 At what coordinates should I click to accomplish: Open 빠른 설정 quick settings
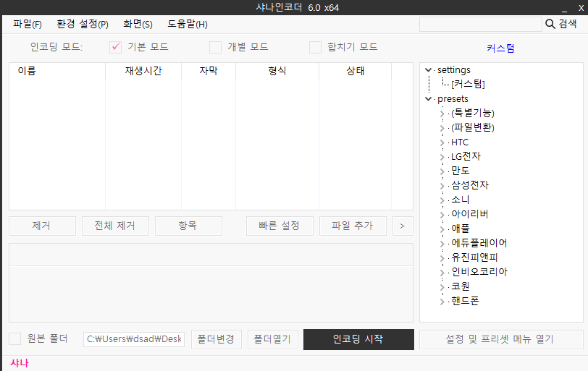click(280, 226)
